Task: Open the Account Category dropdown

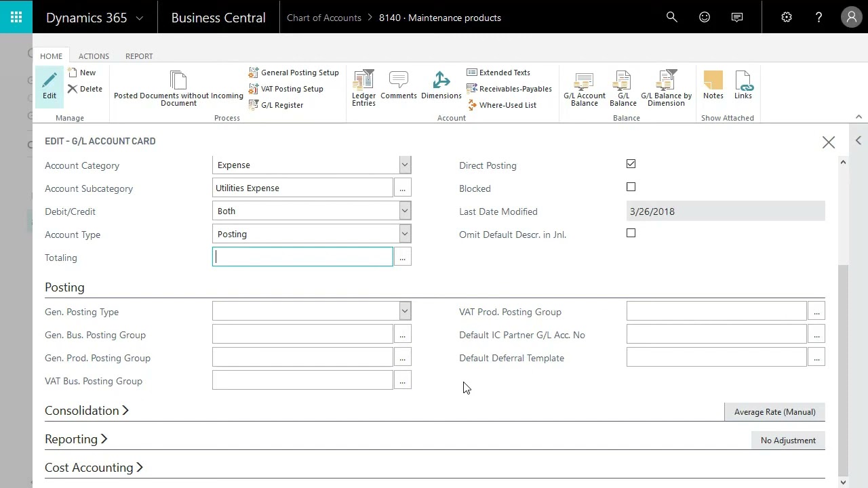Action: point(405,165)
